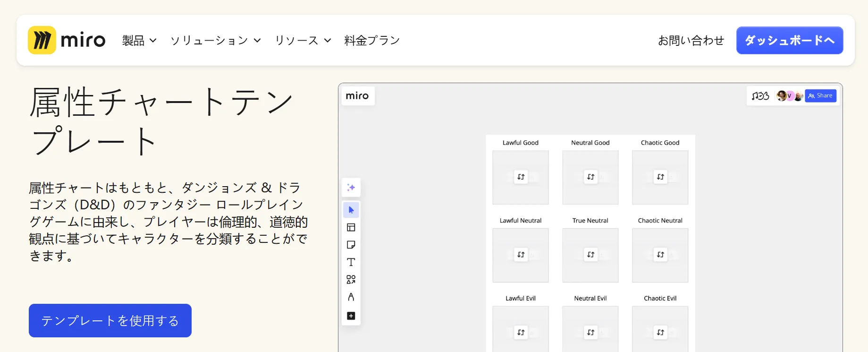Click the plus more-tools icon
The height and width of the screenshot is (352, 868).
coord(351,316)
